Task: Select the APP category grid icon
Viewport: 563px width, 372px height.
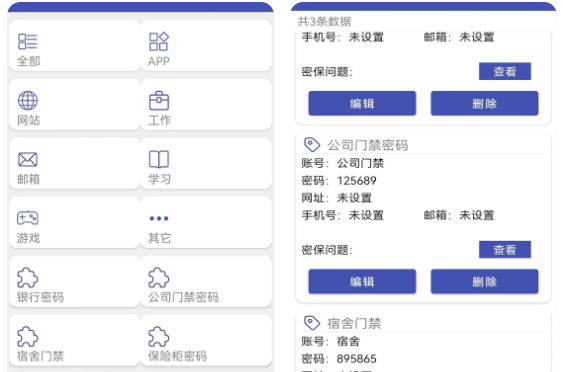Action: [x=159, y=41]
